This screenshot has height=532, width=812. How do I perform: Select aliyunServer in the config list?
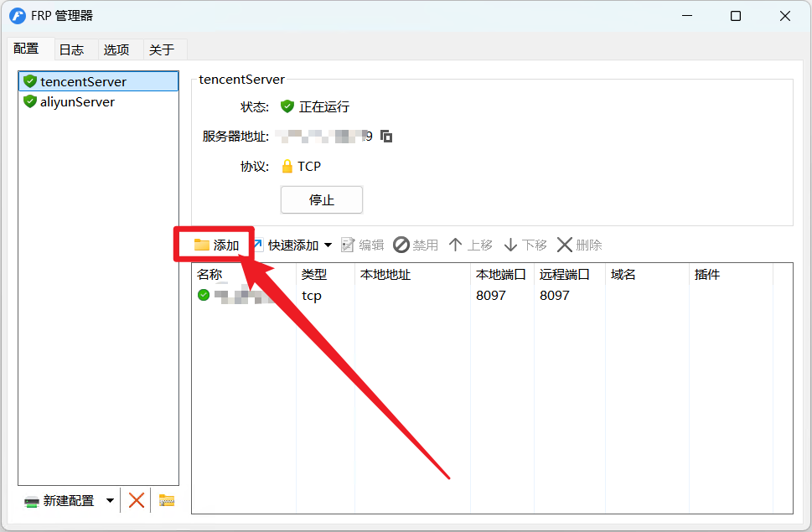[x=77, y=101]
